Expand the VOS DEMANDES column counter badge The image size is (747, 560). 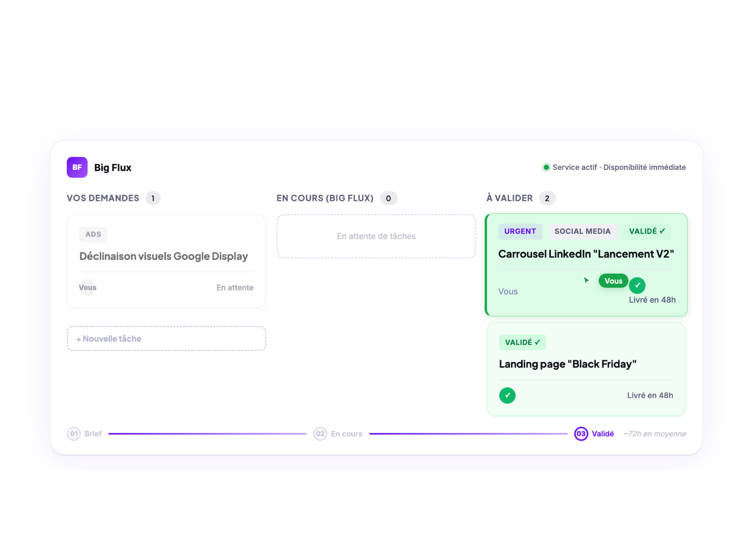(152, 198)
